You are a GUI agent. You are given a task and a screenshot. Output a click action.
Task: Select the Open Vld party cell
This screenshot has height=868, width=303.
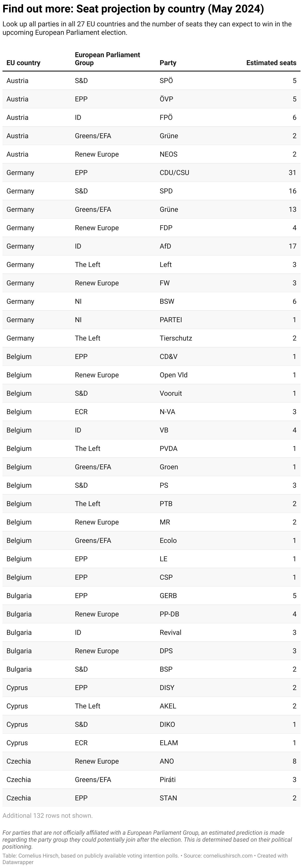click(x=173, y=375)
